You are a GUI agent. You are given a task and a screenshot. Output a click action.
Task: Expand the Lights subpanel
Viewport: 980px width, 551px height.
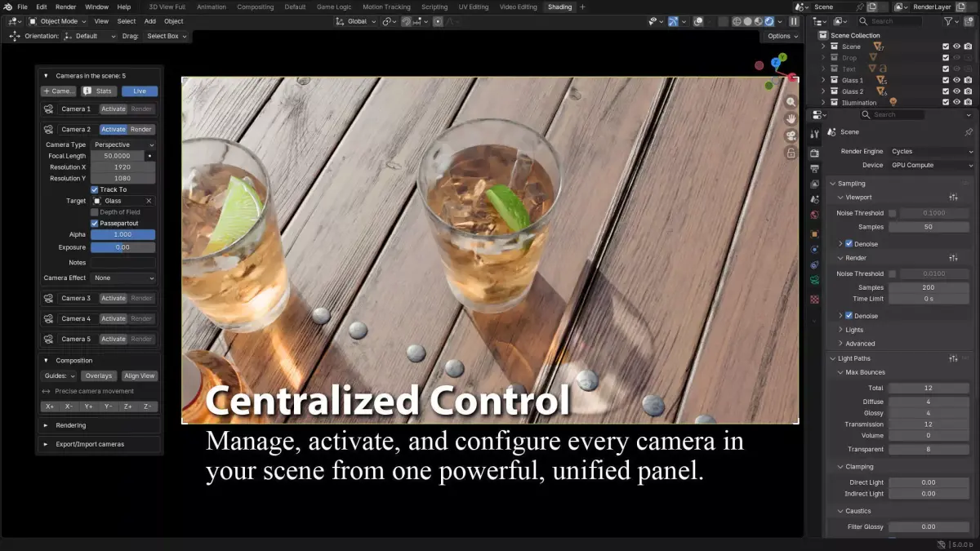point(854,330)
